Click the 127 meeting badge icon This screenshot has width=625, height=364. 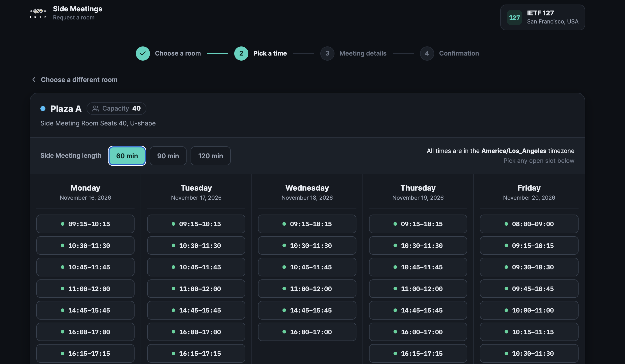[514, 17]
